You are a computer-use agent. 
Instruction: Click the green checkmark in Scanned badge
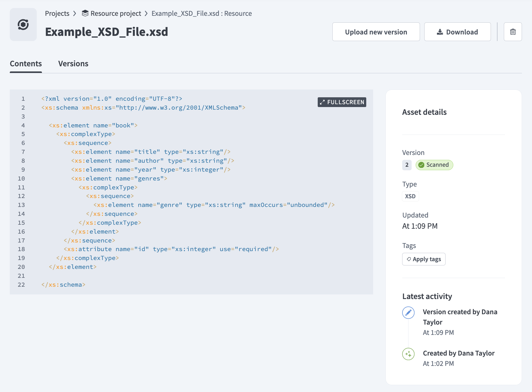[x=421, y=165]
